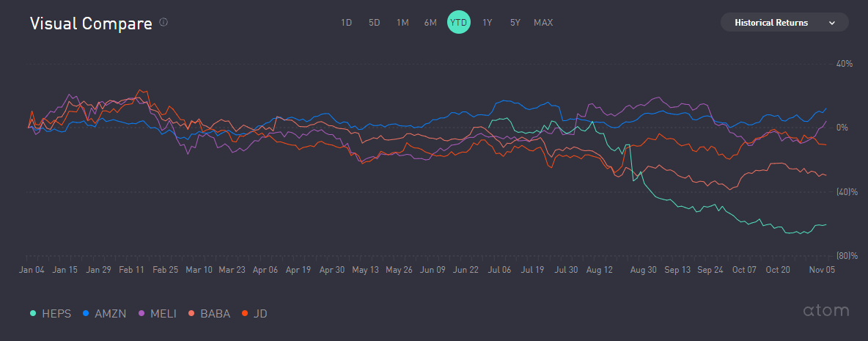This screenshot has width=868, height=341.
Task: Switch to the 6M range
Action: click(430, 23)
